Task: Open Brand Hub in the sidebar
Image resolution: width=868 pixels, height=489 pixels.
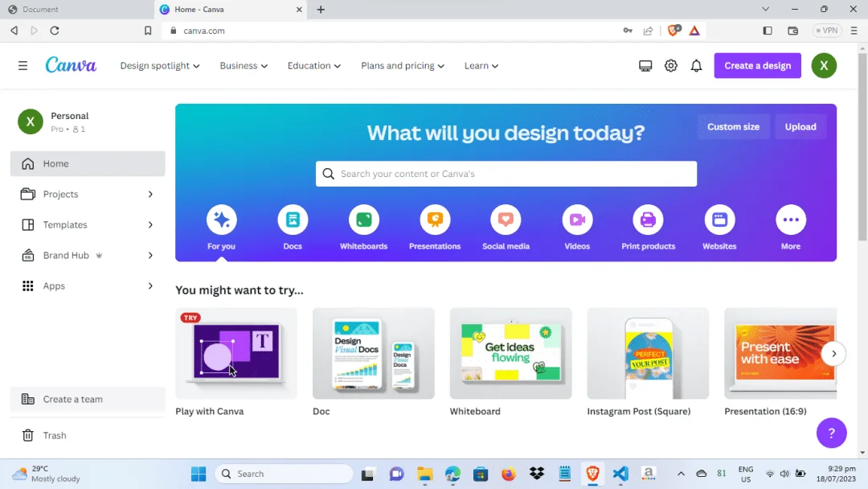Action: (88, 255)
